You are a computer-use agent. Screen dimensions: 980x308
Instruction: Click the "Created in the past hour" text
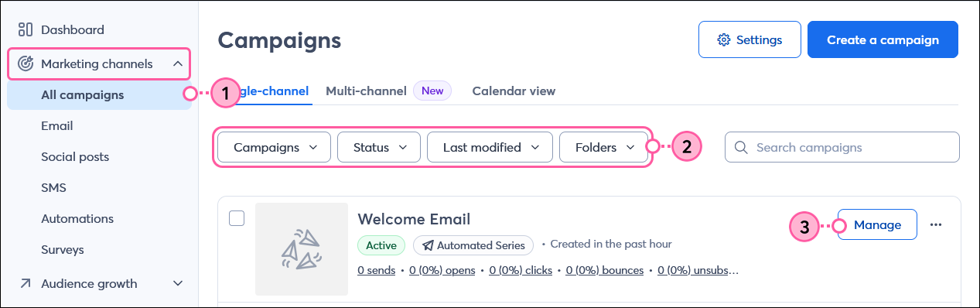coord(611,245)
